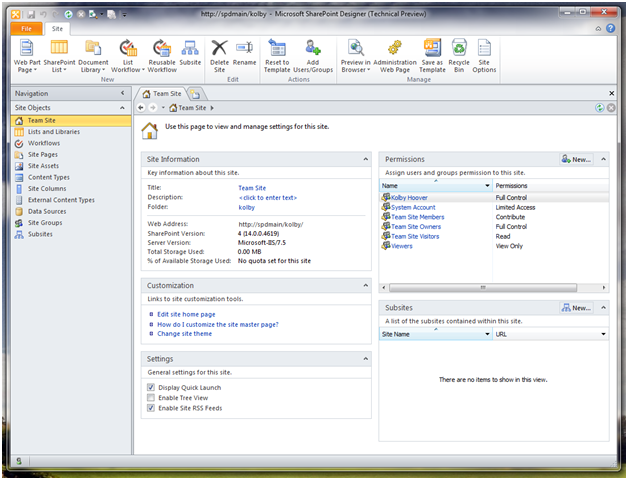This screenshot has width=628, height=480.
Task: Collapse the Navigation pane
Action: tap(123, 93)
